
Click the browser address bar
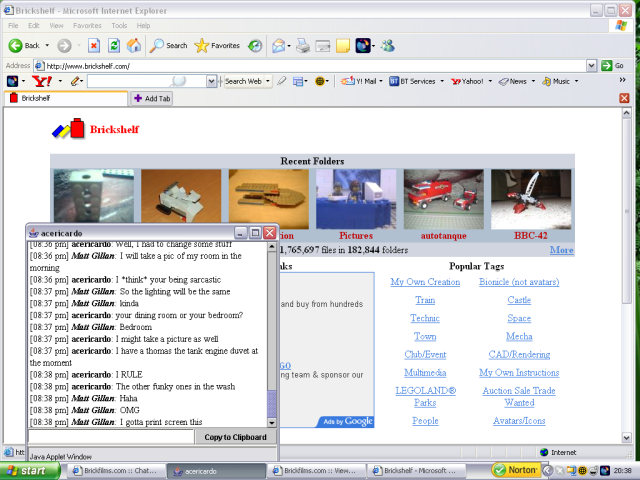pos(310,66)
